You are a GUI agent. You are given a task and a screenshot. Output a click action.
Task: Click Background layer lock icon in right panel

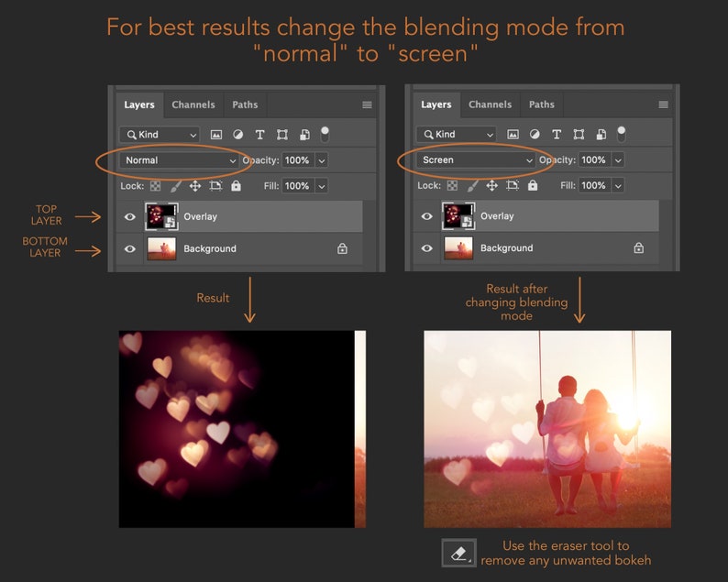639,248
